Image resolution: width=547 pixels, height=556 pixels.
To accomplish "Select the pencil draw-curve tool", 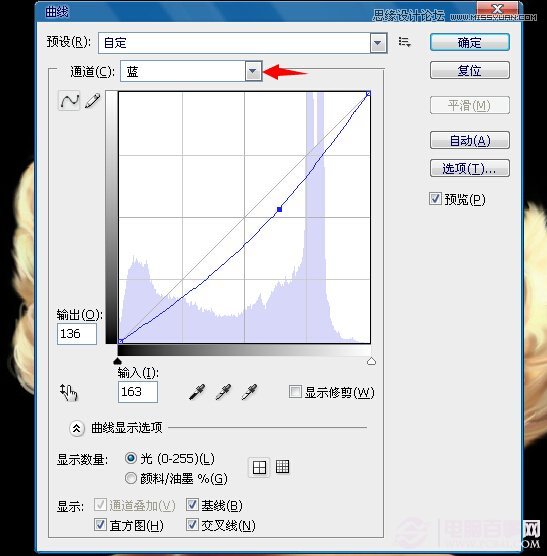I will click(93, 100).
